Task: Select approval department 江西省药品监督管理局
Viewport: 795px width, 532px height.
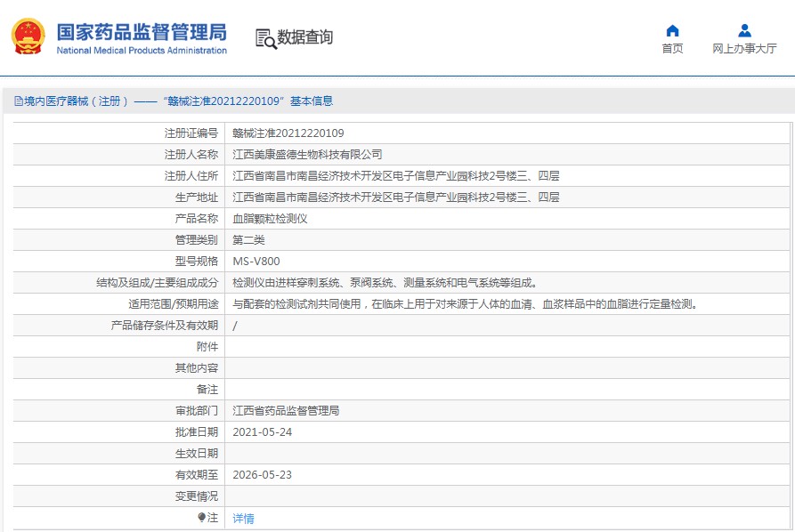Action: pos(286,410)
